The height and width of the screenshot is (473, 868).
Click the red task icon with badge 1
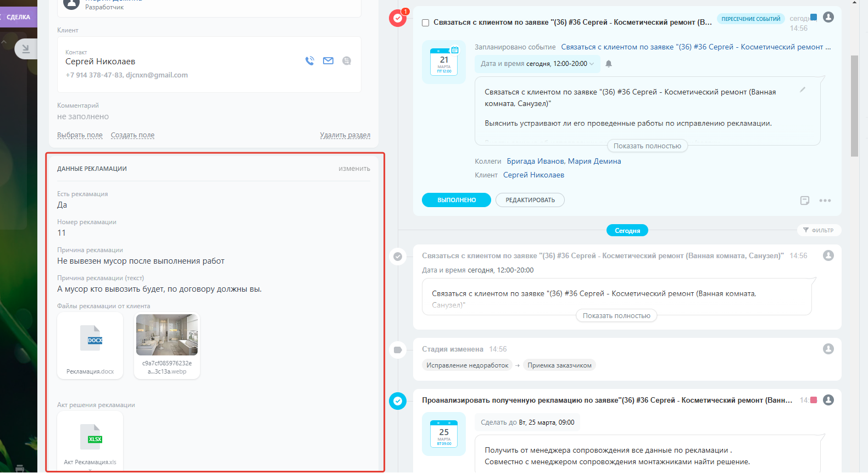click(398, 19)
